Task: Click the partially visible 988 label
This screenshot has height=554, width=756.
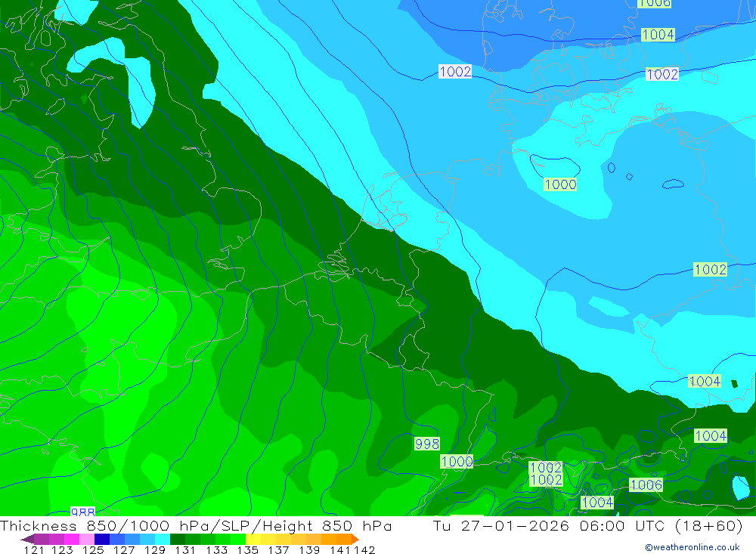Action: 83,512
